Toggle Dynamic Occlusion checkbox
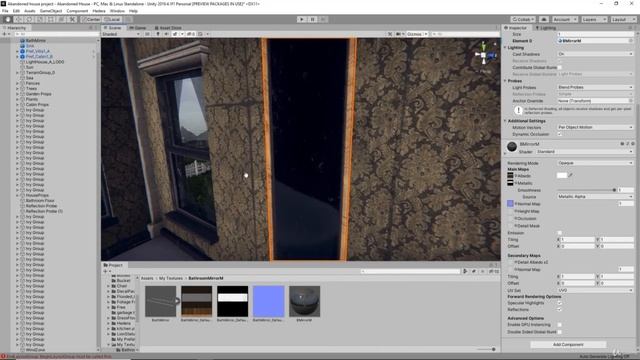 pyautogui.click(x=560, y=134)
